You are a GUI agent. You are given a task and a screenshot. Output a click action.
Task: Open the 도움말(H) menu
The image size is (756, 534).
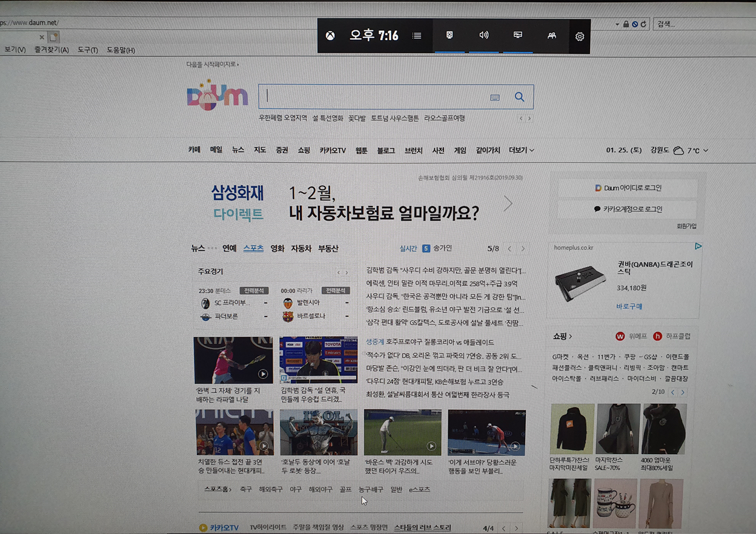[121, 50]
